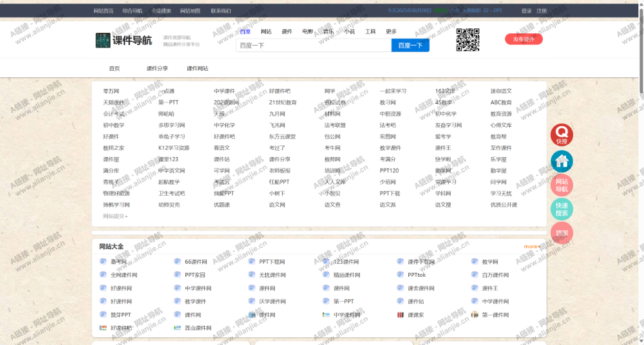644x345 pixels.
Task: Select the 百度 search engine tab
Action: pyautogui.click(x=245, y=31)
